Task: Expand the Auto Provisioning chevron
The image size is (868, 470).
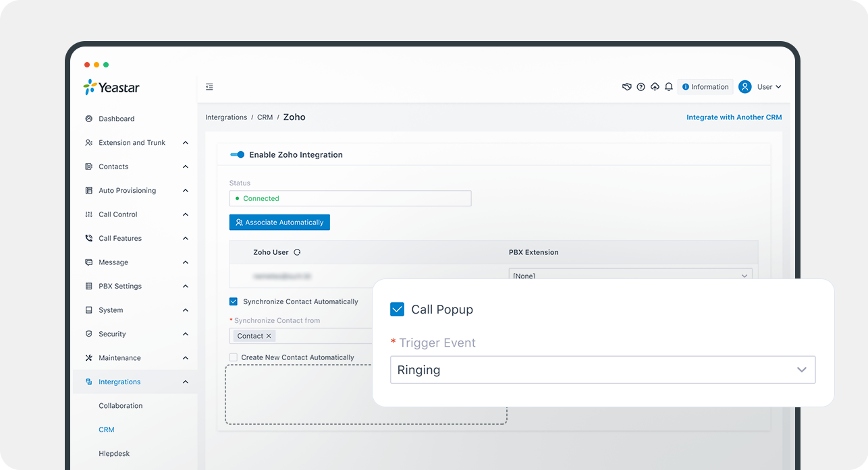Action: click(x=186, y=191)
